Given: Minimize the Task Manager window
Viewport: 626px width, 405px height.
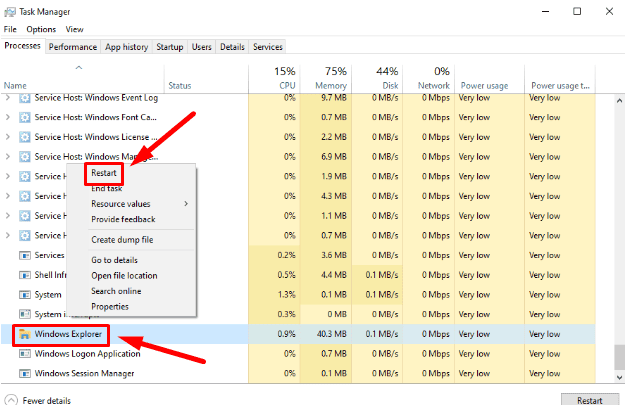Looking at the screenshot, I should (x=545, y=12).
